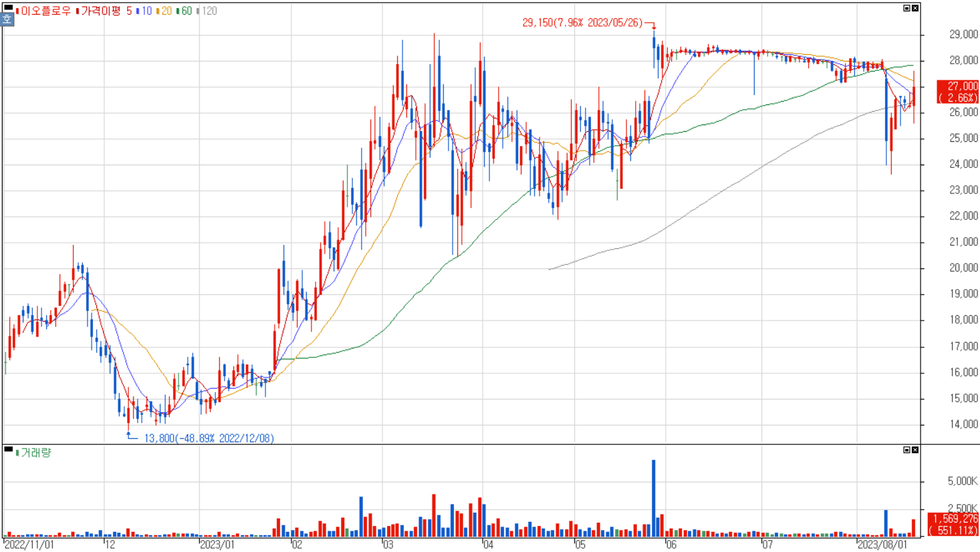This screenshot has height=552, width=980.
Task: Maximize the 거래량 volume panel
Action: 906,450
